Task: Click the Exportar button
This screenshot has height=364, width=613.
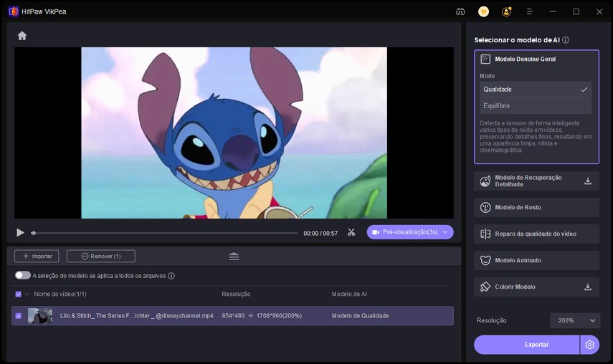Action: point(526,345)
